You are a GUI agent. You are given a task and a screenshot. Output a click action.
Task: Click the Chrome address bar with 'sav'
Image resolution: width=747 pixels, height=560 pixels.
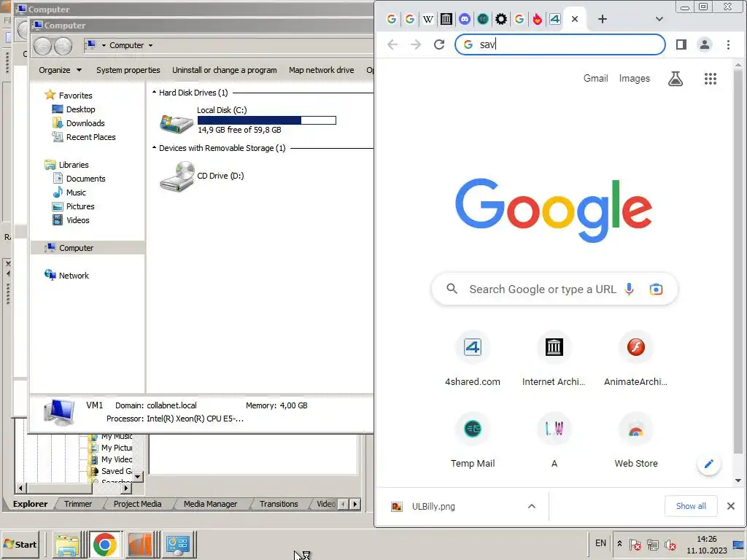click(x=560, y=44)
